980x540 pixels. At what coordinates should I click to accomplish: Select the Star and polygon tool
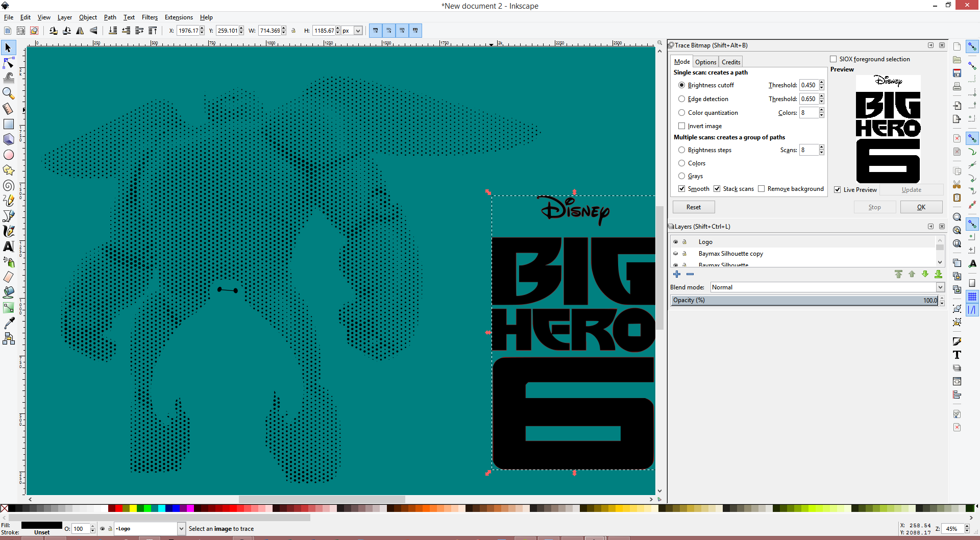pyautogui.click(x=9, y=170)
